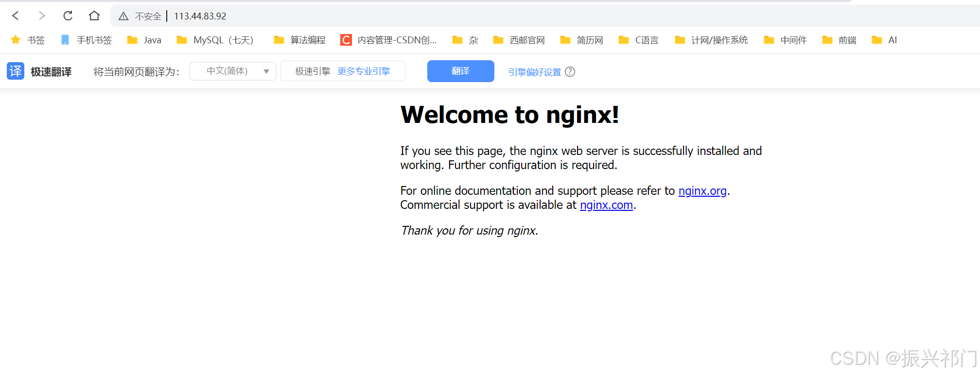Select the 极速引擎 engine option
The width and height of the screenshot is (980, 375).
313,71
